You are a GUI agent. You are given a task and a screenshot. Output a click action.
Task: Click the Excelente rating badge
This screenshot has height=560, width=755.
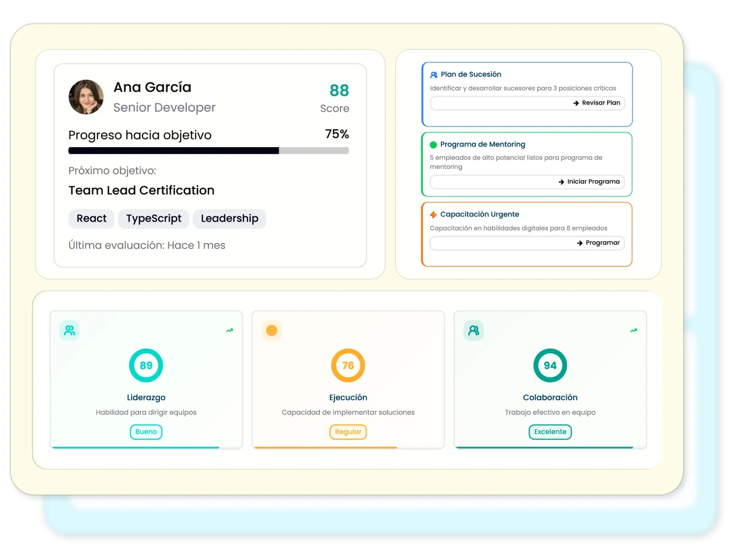point(550,432)
